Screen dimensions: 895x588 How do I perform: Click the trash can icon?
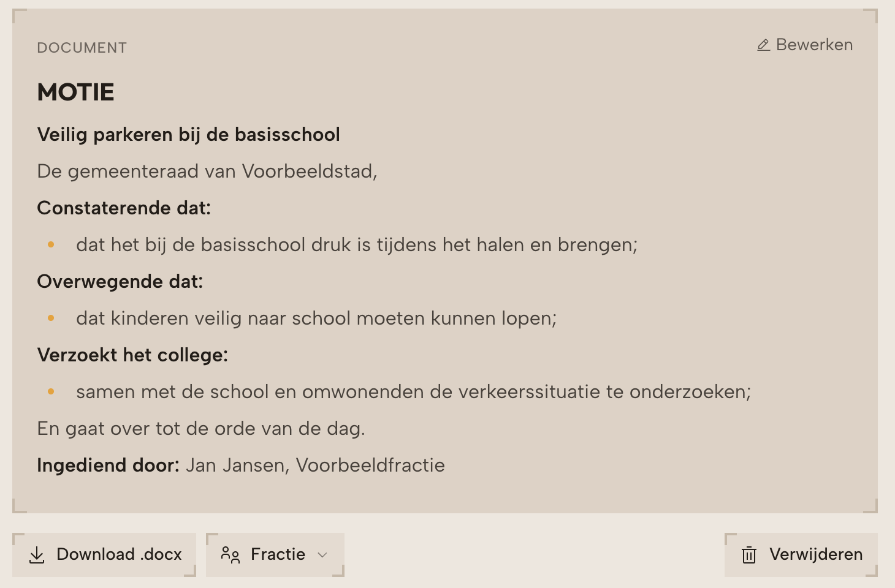point(749,555)
